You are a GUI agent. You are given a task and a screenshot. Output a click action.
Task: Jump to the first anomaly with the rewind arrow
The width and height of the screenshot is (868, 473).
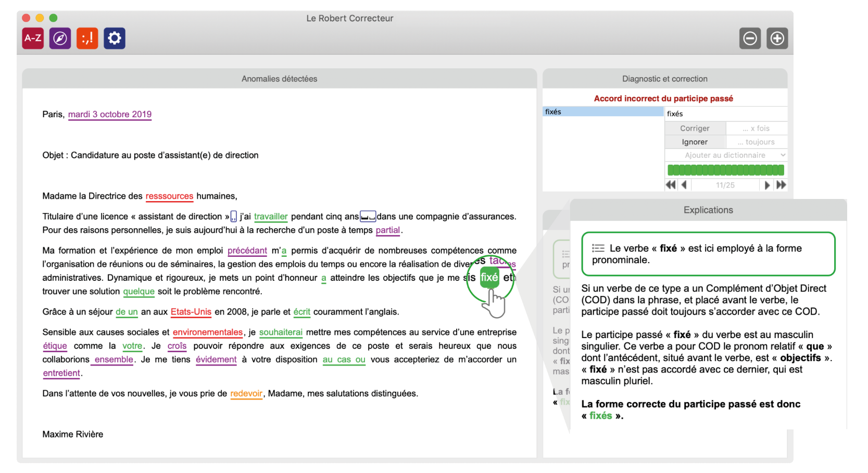671,185
